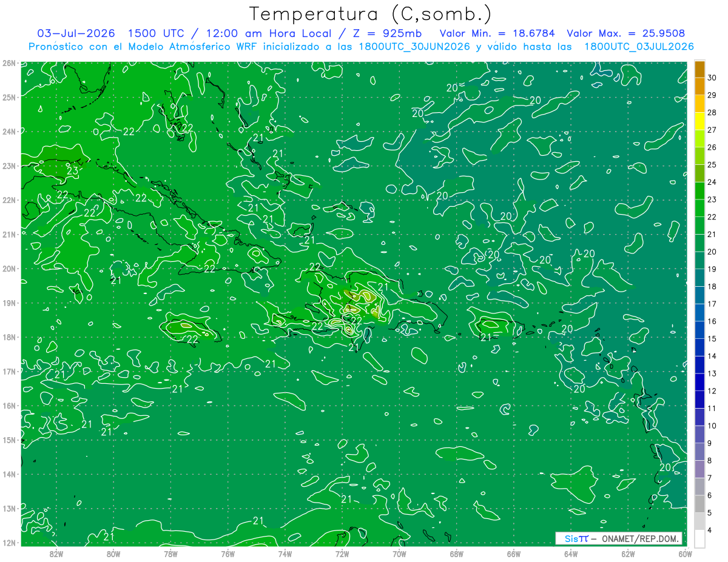This screenshot has height=562, width=728.
Task: Click the 72W longitude axis label
Action: pos(342,554)
